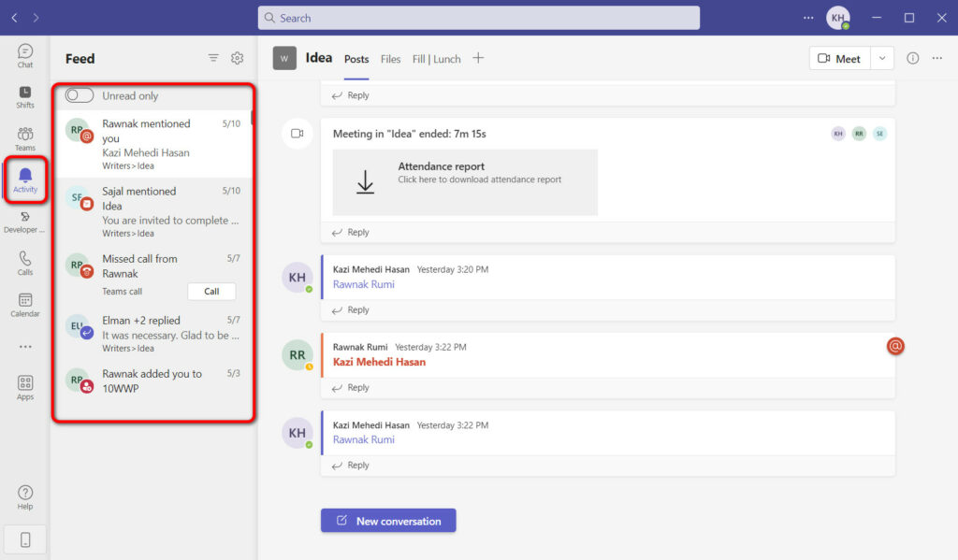958x560 pixels.
Task: Call back Rawnak with Call button
Action: point(211,292)
